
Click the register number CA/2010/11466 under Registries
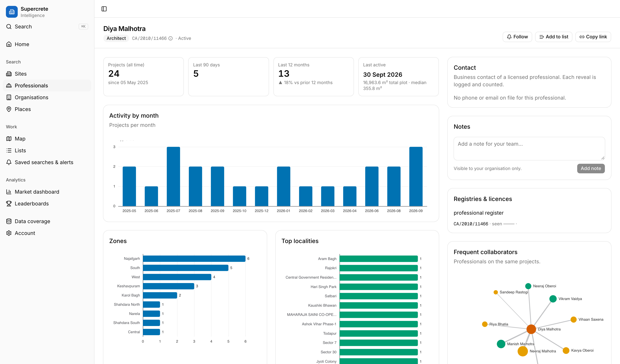coord(471,224)
